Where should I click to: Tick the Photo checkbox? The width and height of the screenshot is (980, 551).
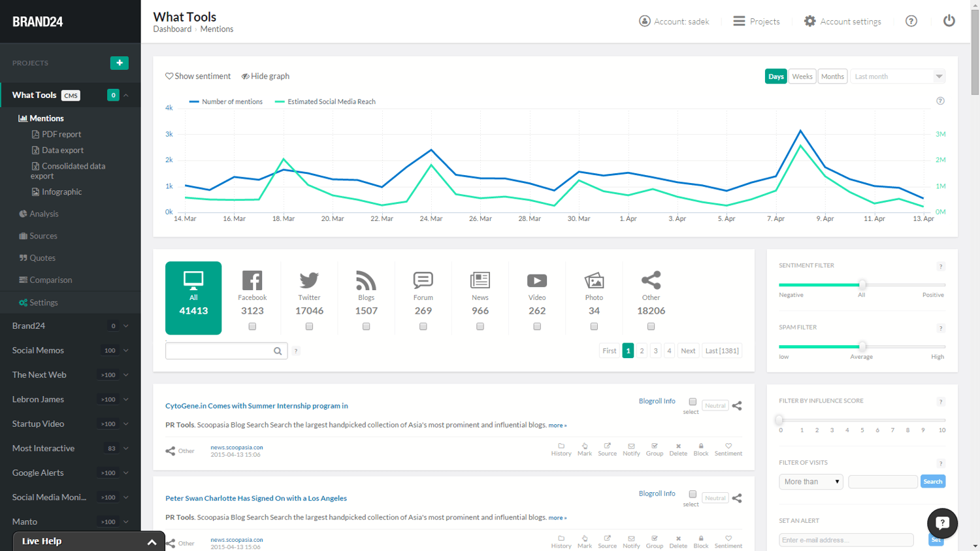click(594, 326)
